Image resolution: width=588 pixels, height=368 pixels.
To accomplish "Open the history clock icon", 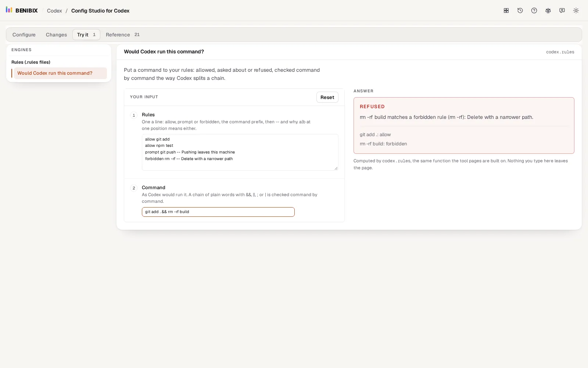I will click(x=520, y=11).
